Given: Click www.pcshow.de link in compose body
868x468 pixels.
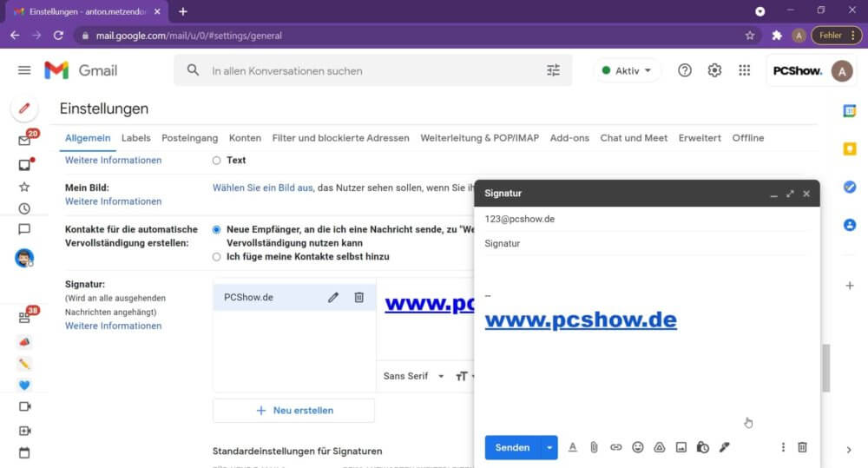Looking at the screenshot, I should pyautogui.click(x=581, y=320).
